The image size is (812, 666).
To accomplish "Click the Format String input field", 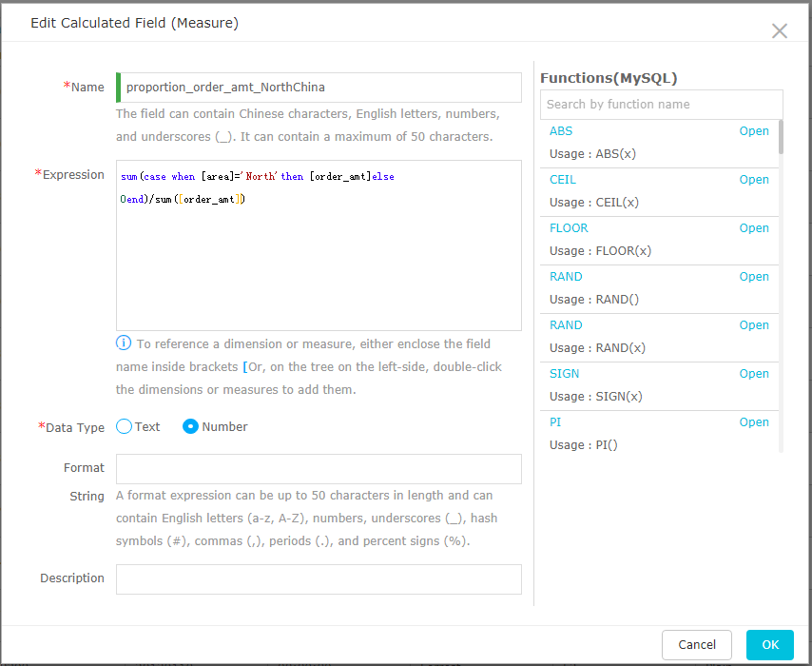I will coord(319,469).
